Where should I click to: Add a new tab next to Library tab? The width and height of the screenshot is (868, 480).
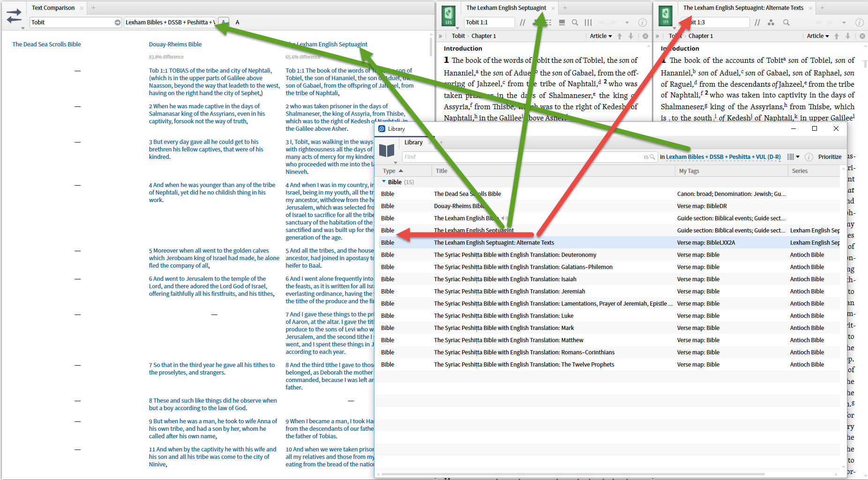pyautogui.click(x=441, y=142)
